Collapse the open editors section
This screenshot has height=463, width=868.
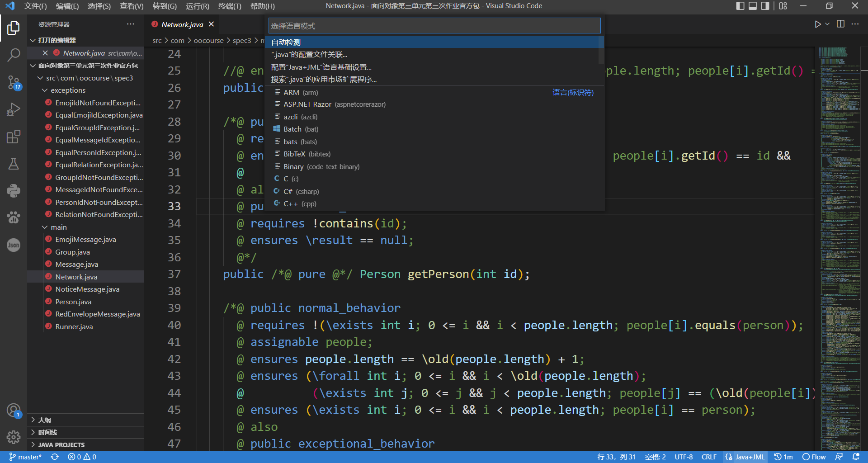(86, 40)
